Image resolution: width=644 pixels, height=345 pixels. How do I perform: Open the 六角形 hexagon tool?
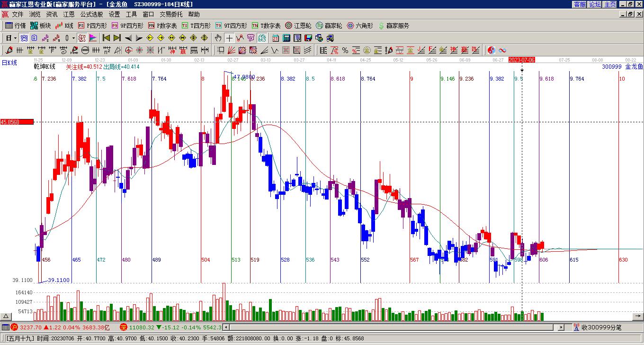[x=360, y=26]
